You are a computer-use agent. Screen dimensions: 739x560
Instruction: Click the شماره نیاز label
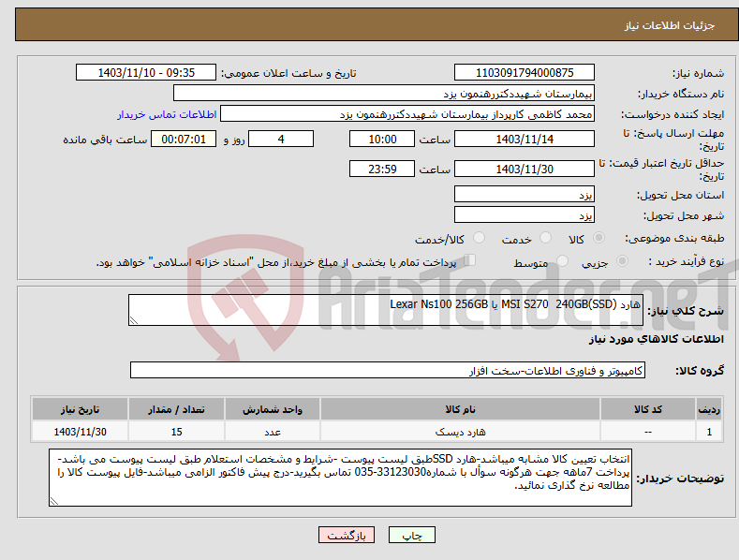click(698, 73)
